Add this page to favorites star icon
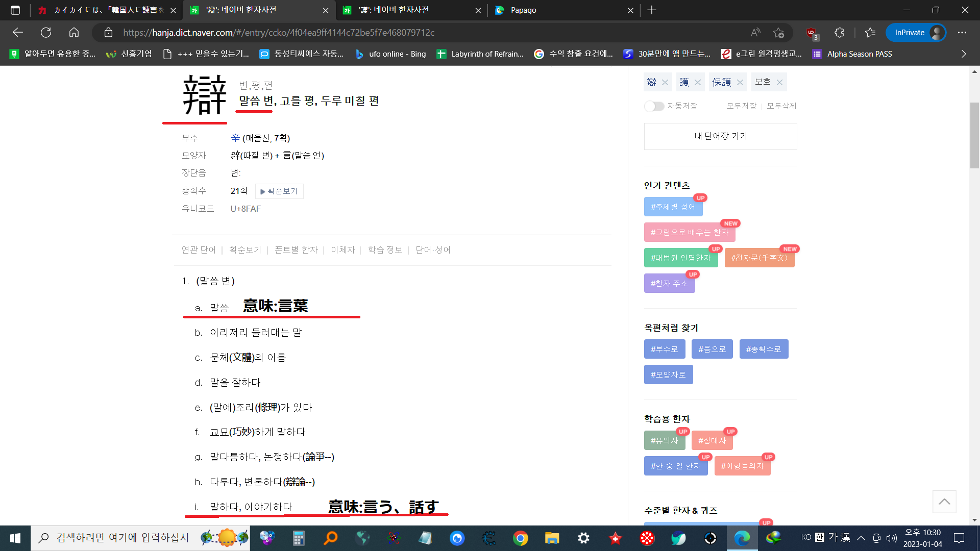This screenshot has width=980, height=551. pyautogui.click(x=778, y=33)
